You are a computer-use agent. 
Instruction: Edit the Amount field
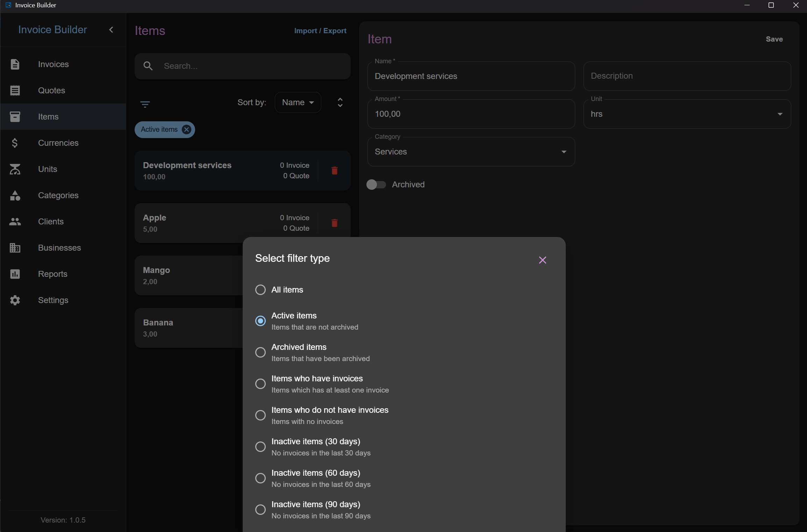point(471,114)
